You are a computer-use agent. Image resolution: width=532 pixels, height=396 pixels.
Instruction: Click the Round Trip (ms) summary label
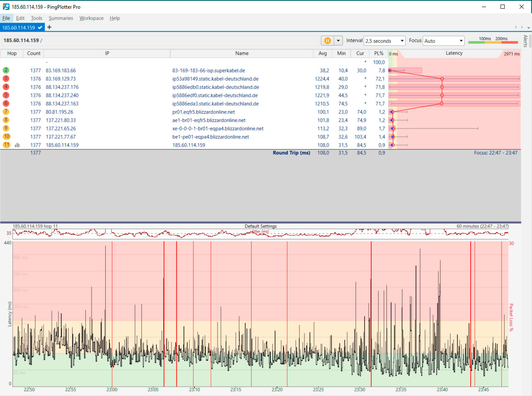point(291,153)
